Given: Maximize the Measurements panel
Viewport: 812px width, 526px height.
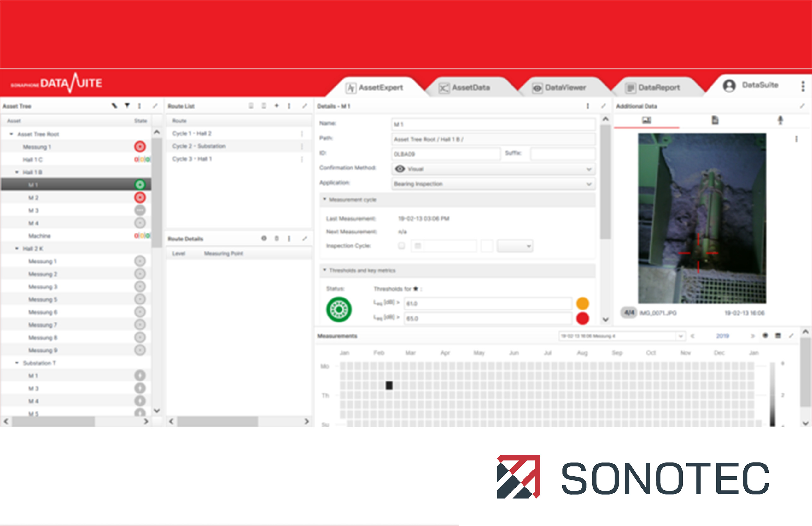Looking at the screenshot, I should pyautogui.click(x=791, y=335).
